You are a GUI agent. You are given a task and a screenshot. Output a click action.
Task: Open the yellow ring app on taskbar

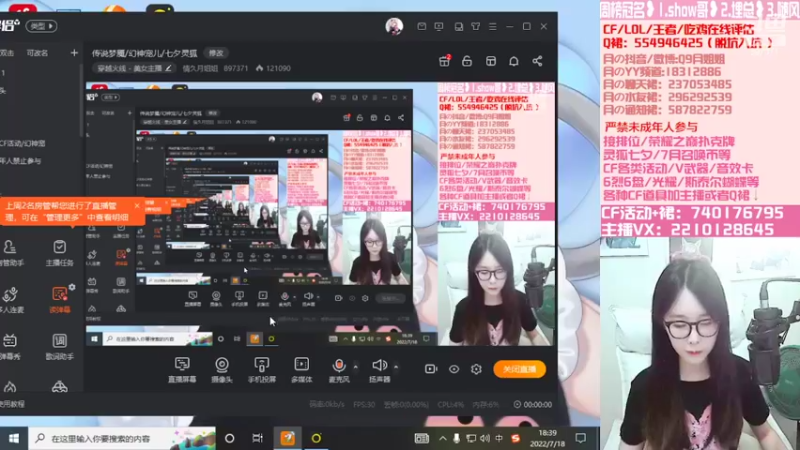coord(316,438)
